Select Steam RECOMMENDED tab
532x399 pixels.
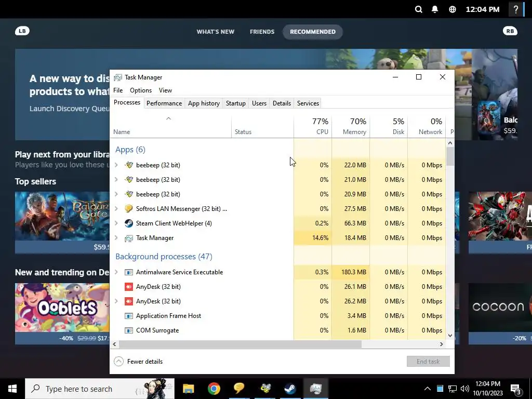(x=312, y=32)
